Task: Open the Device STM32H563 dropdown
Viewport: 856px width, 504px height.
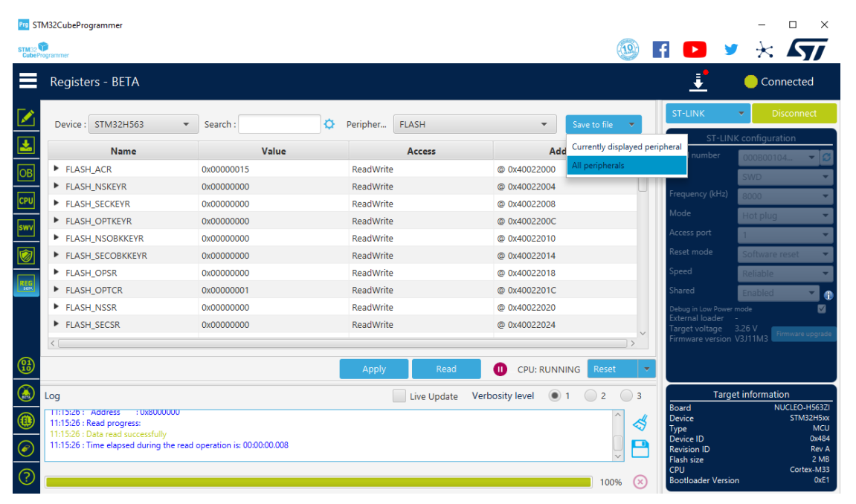Action: (x=142, y=124)
